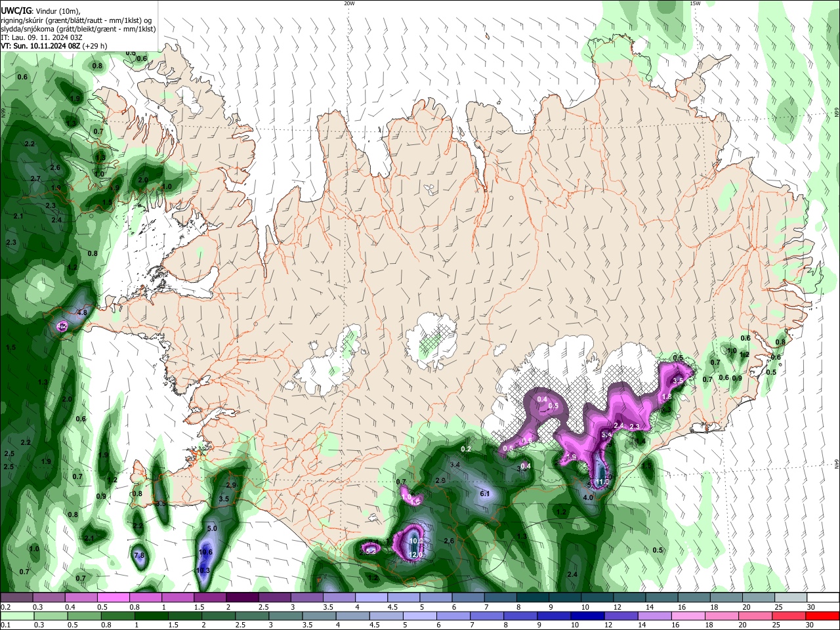Viewport: 840px width, 630px height.
Task: Click the '4.0' precipitation value
Action: [588, 497]
